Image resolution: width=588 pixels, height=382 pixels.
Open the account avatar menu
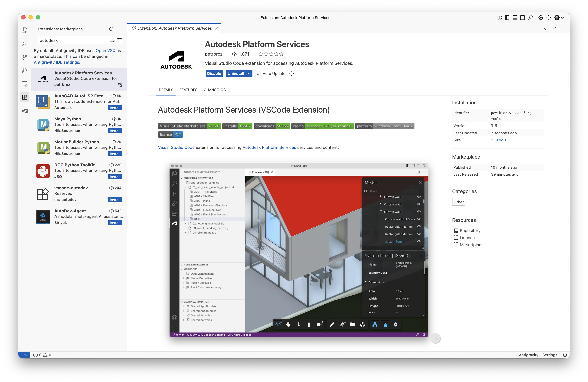[x=557, y=18]
